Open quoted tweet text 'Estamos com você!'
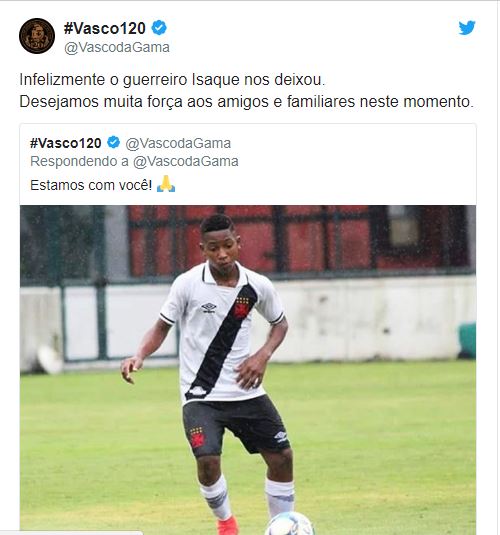 tap(91, 185)
